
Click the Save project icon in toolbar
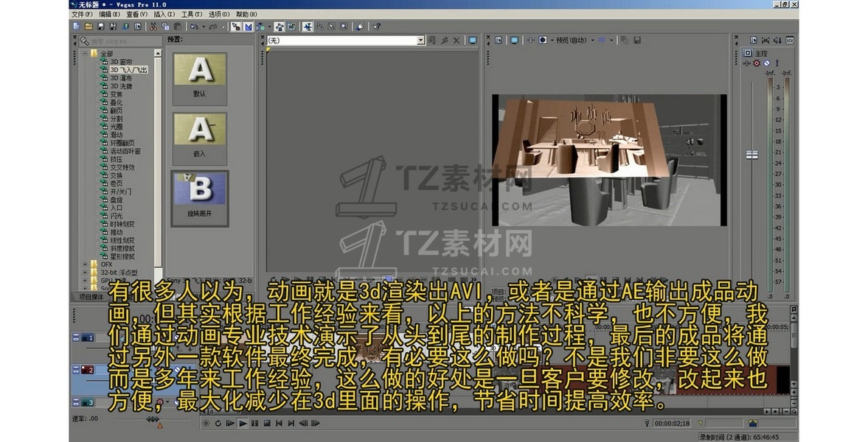pyautogui.click(x=100, y=27)
